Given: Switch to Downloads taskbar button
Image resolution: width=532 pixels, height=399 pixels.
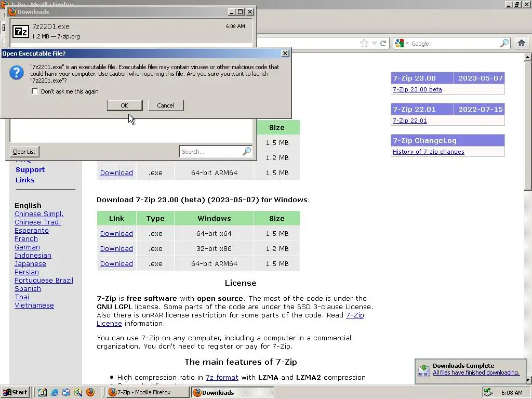Looking at the screenshot, I should (232, 392).
